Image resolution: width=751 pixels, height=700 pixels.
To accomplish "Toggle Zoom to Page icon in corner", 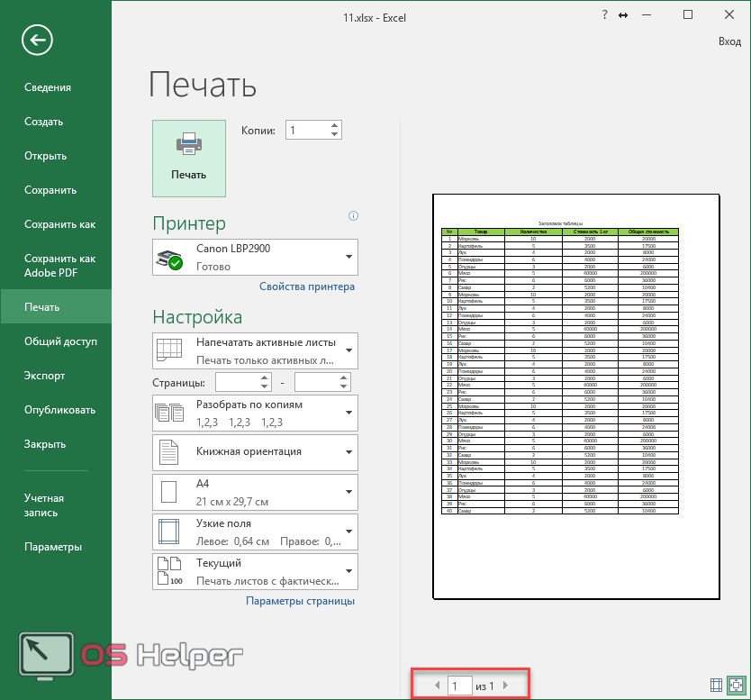I will (x=736, y=686).
